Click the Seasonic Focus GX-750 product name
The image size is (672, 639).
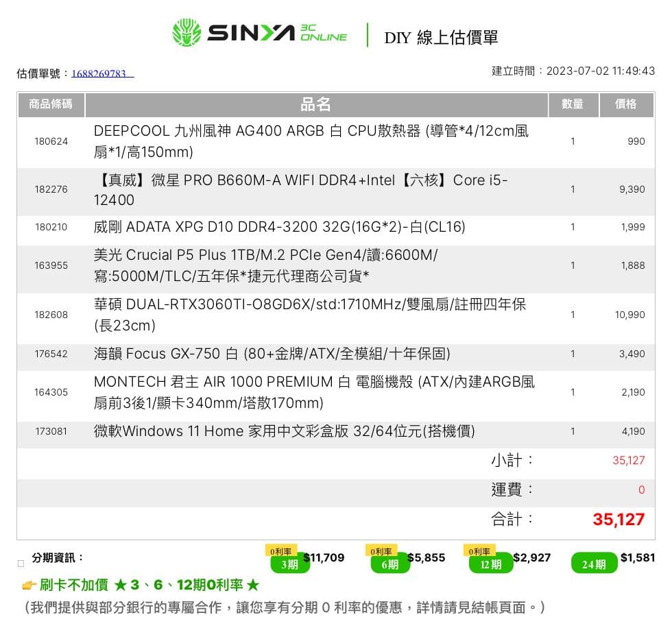click(x=272, y=354)
